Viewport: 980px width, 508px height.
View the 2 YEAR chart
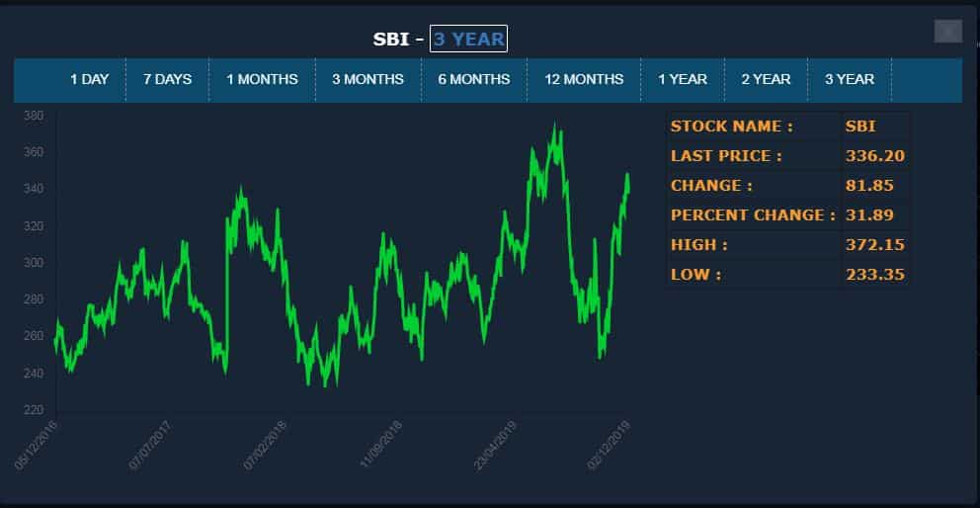click(767, 79)
